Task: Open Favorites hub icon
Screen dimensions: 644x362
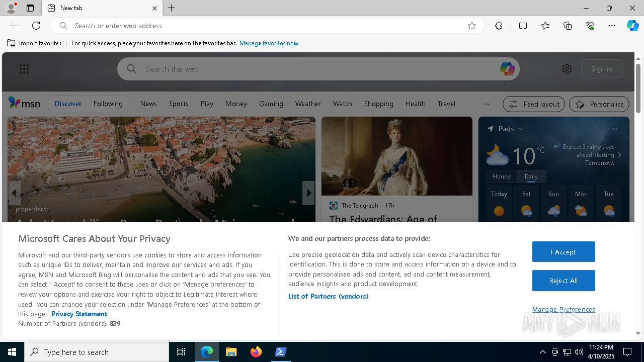Action: [x=545, y=26]
